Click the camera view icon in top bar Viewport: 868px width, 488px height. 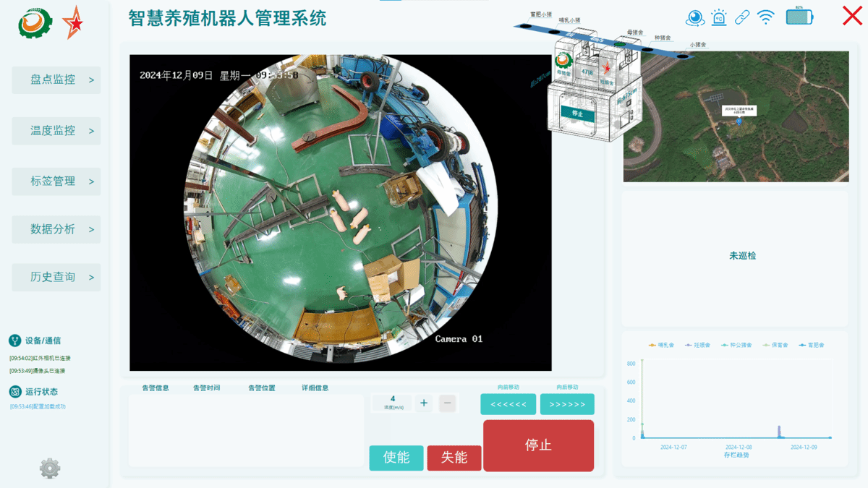pyautogui.click(x=695, y=17)
